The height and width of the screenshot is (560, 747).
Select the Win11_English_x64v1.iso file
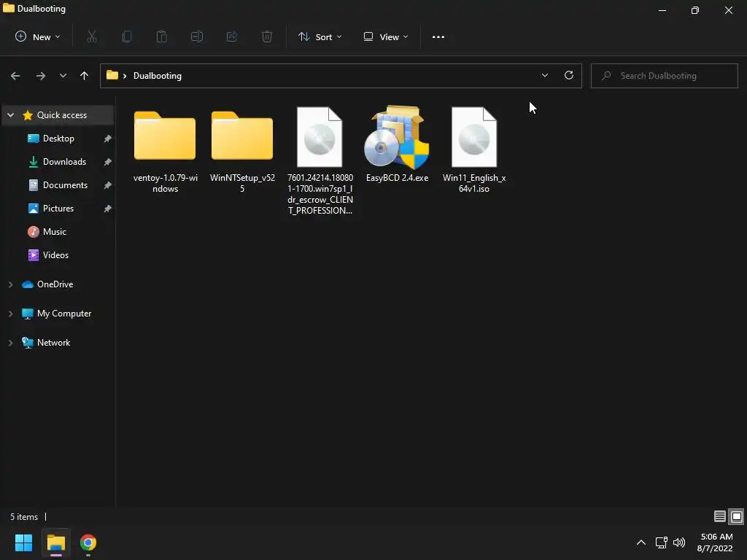[x=474, y=151]
